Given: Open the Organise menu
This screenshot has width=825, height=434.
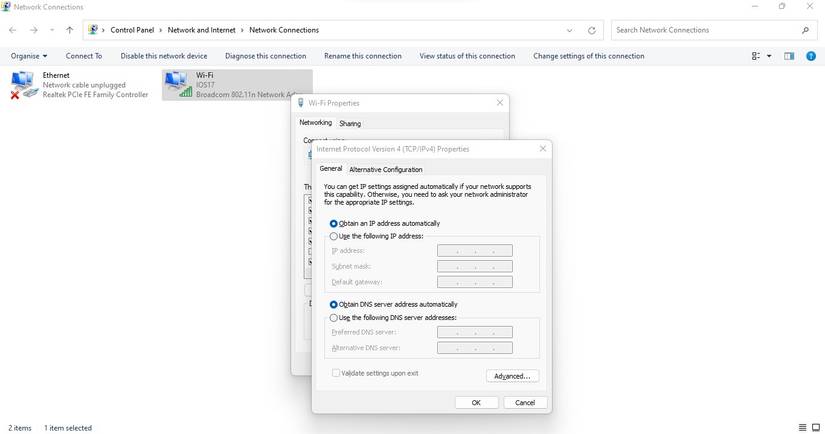Looking at the screenshot, I should [29, 56].
